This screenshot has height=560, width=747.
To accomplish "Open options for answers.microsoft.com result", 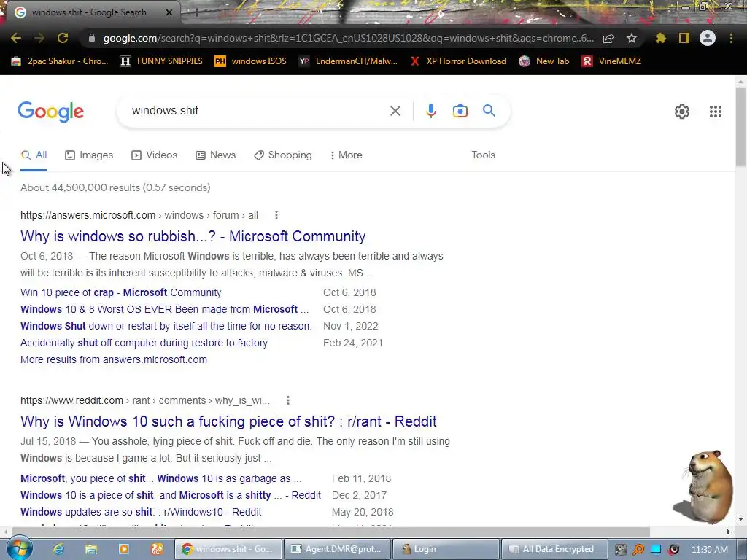I will tap(276, 215).
